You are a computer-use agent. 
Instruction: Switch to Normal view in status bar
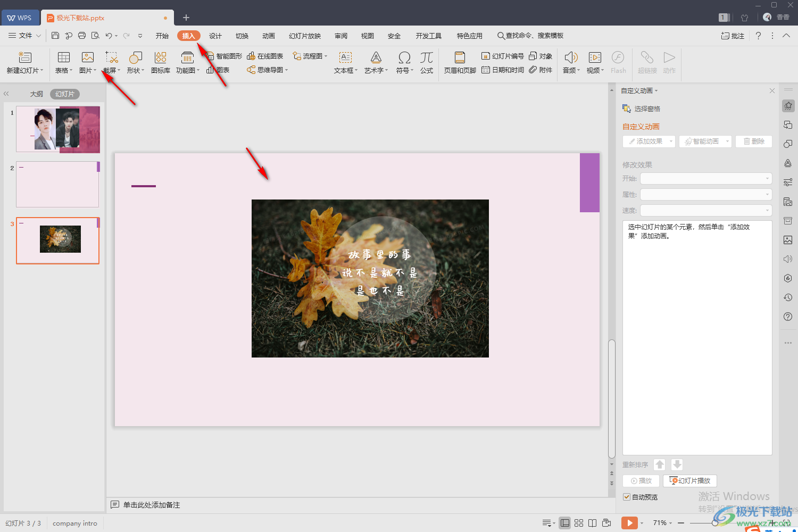[565, 523]
